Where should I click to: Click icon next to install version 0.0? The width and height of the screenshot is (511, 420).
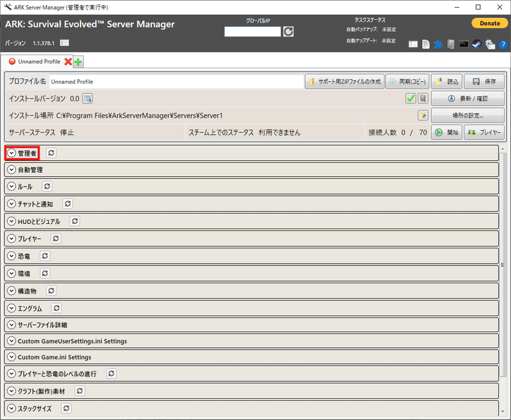(88, 98)
